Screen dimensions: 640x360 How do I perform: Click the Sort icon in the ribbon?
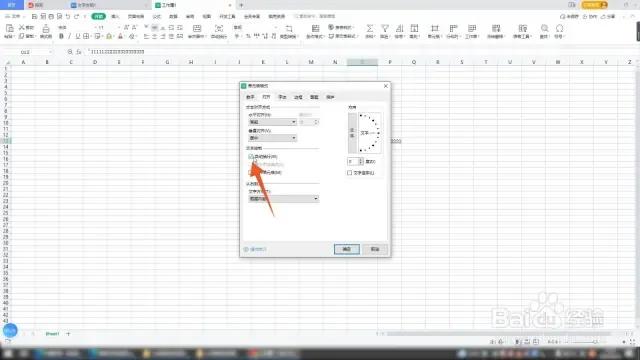pos(399,28)
